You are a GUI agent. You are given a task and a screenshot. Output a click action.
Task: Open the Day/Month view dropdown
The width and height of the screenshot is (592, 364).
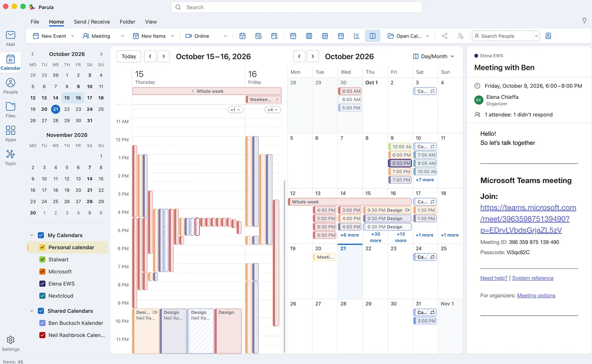point(434,57)
